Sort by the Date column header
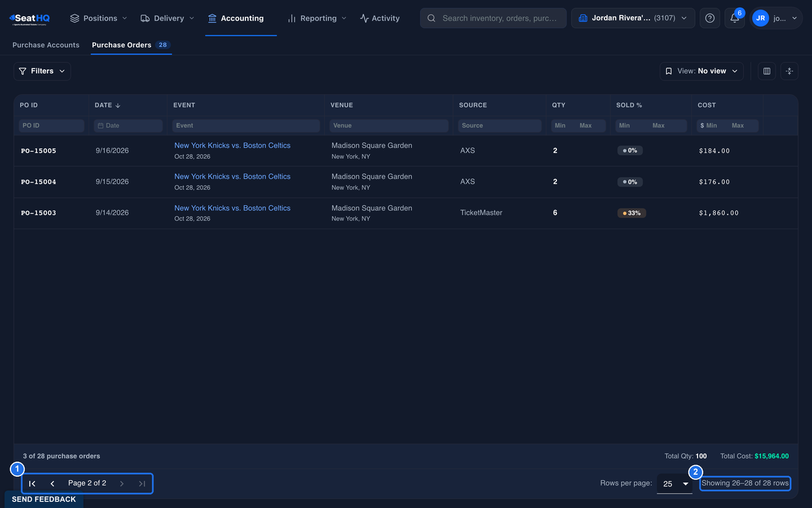 tap(108, 105)
